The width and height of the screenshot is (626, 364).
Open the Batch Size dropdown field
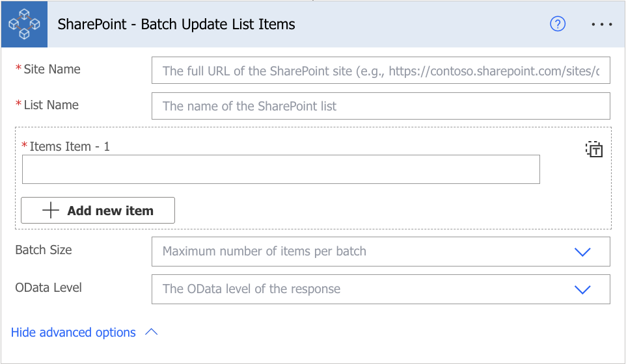click(x=381, y=252)
